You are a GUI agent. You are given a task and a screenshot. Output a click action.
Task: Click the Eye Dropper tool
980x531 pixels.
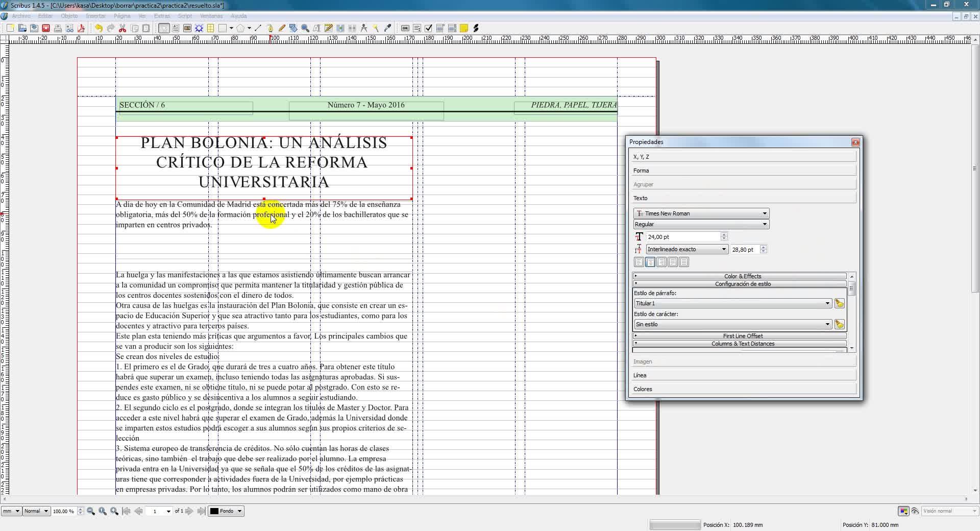coord(387,29)
